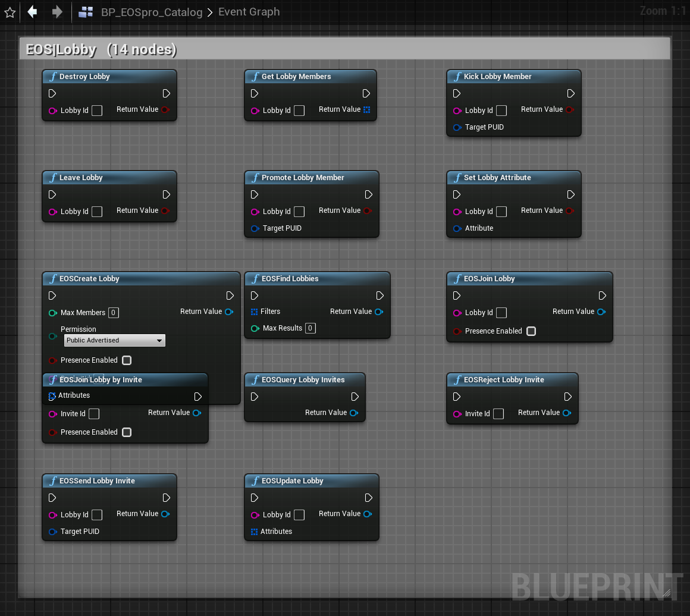Click EOSFind Lobbies Filters array pin

click(255, 312)
